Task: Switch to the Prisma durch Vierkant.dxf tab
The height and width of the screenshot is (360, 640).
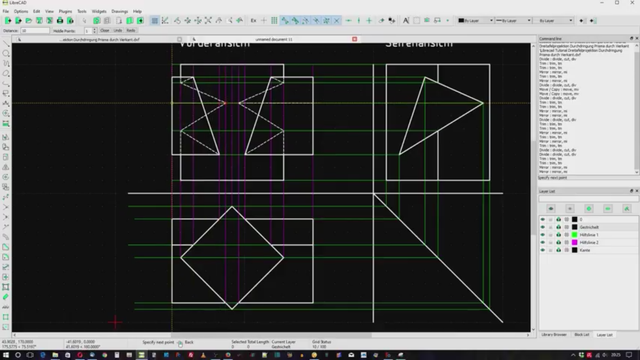Action: click(98, 40)
